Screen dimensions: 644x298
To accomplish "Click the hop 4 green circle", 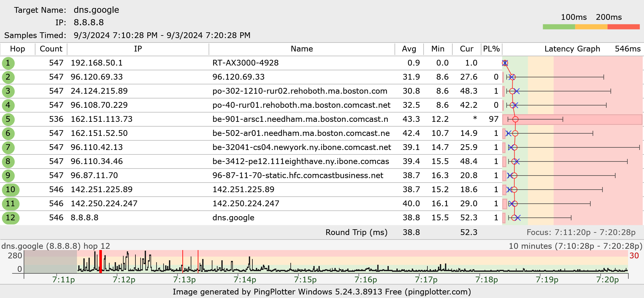I will coord(8,105).
